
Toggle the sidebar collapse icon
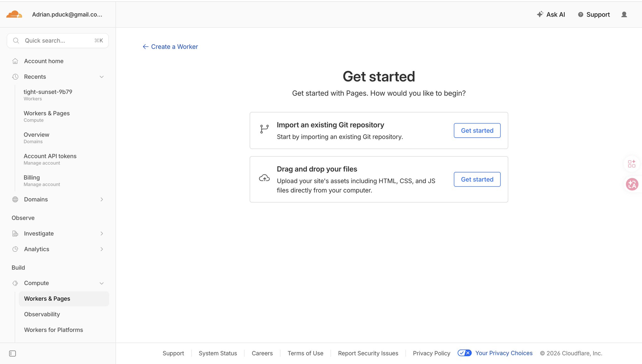tap(13, 354)
